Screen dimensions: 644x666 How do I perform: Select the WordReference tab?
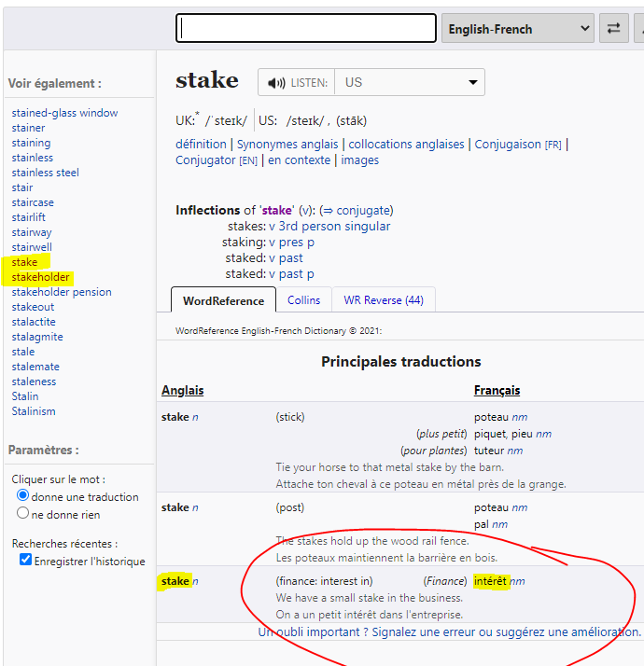pyautogui.click(x=223, y=300)
